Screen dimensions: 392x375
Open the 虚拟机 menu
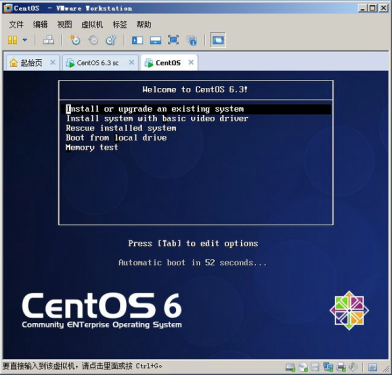[x=92, y=24]
